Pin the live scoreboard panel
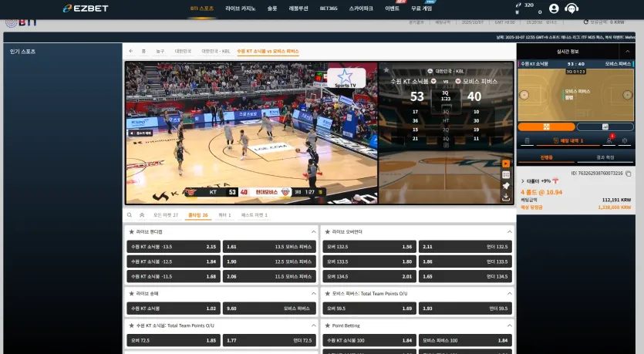Viewport: 644px width, 354px height. click(x=506, y=186)
